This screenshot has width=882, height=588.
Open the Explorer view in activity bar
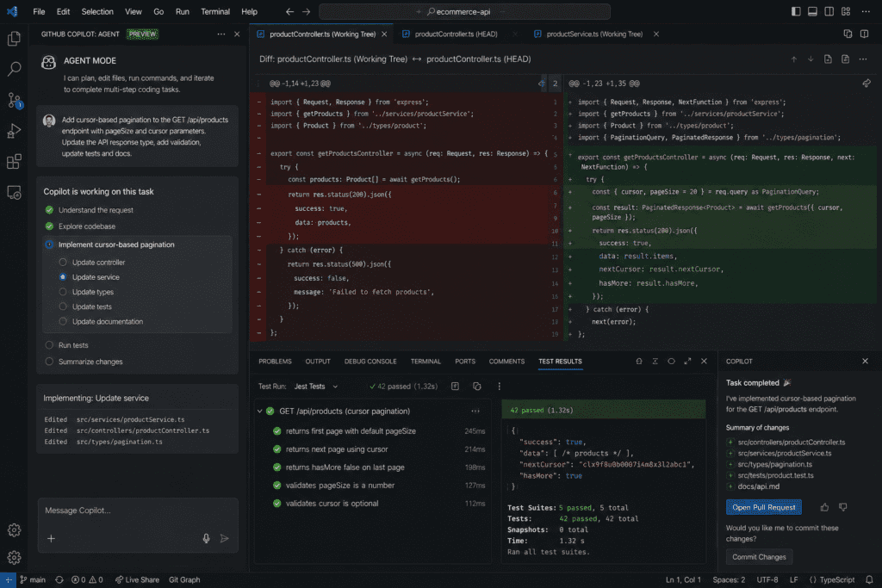pyautogui.click(x=14, y=38)
